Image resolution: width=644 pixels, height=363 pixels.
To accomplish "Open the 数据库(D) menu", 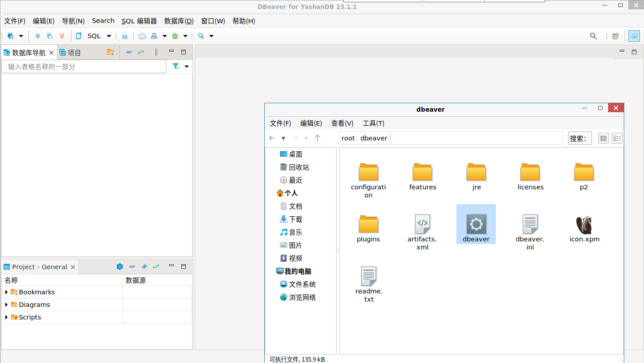I will [179, 21].
